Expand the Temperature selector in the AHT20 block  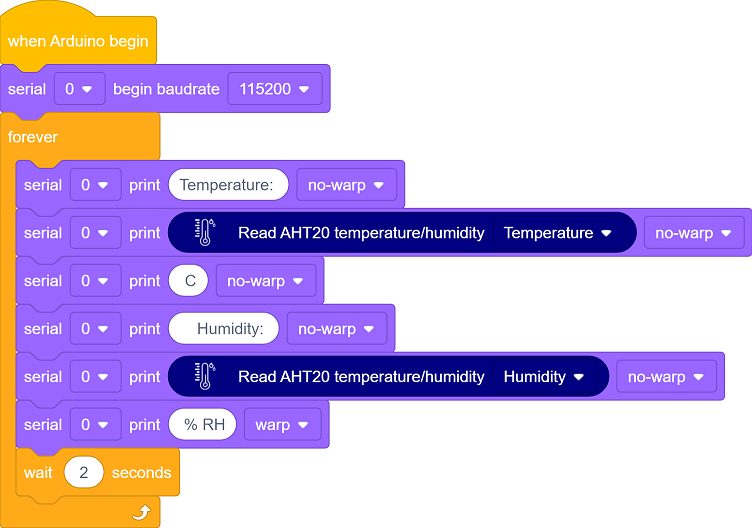[558, 233]
